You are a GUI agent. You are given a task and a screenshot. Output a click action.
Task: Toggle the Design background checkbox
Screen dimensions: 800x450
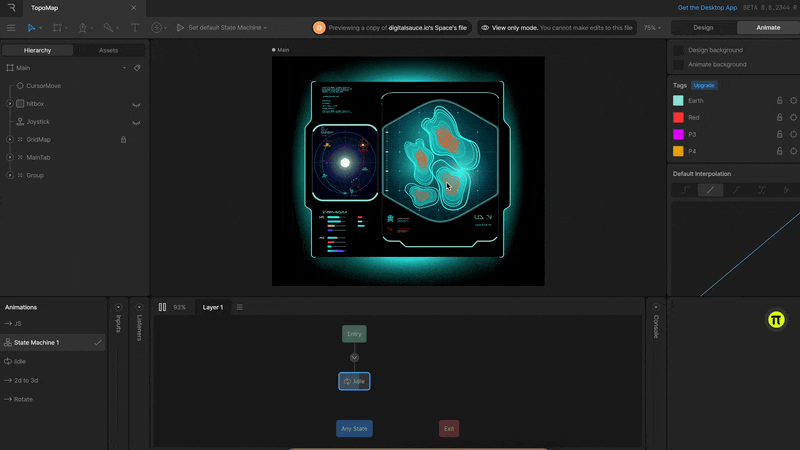point(678,50)
